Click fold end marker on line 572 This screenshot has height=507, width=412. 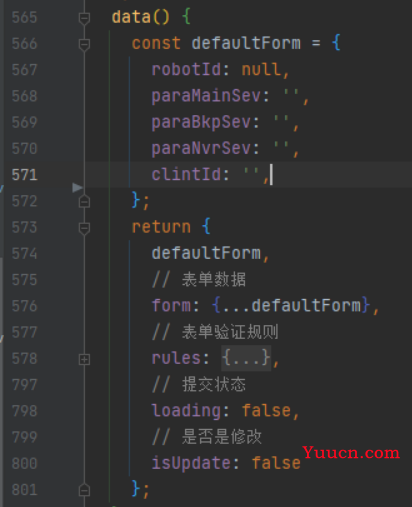click(84, 202)
